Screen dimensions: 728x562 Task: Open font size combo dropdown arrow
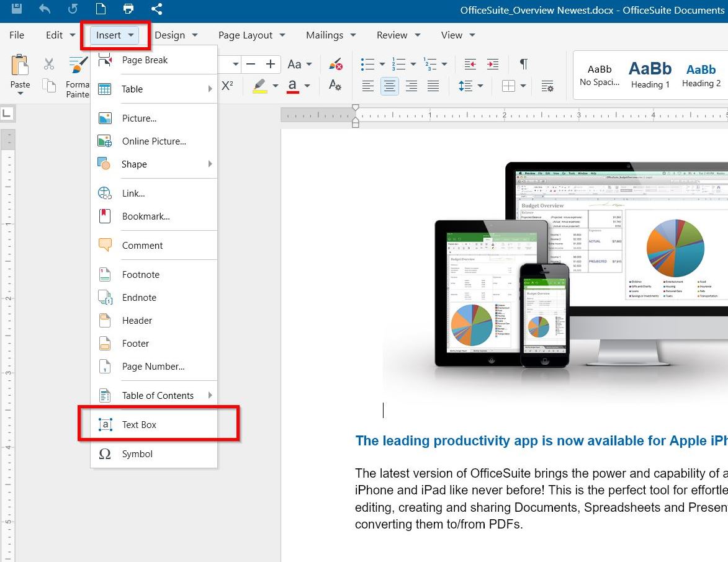pos(236,64)
